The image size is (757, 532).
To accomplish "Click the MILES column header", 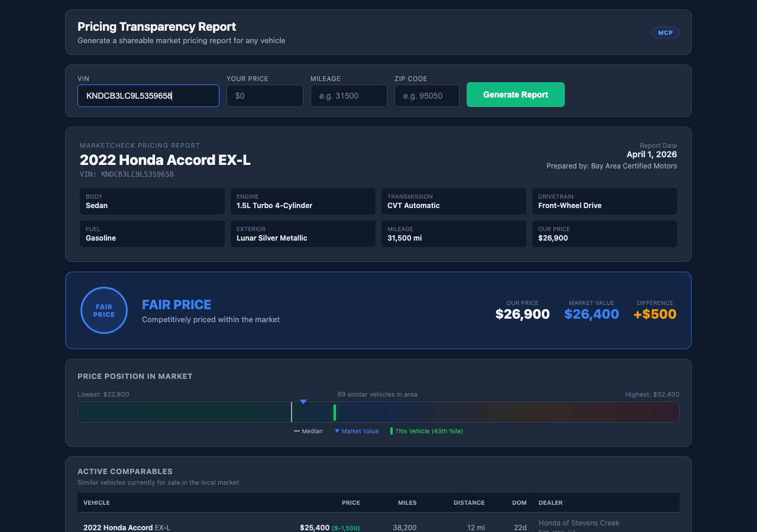I will pos(407,503).
